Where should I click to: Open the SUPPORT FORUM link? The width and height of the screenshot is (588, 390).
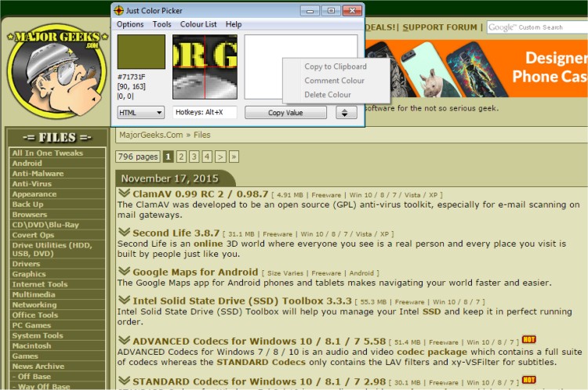[x=440, y=27]
